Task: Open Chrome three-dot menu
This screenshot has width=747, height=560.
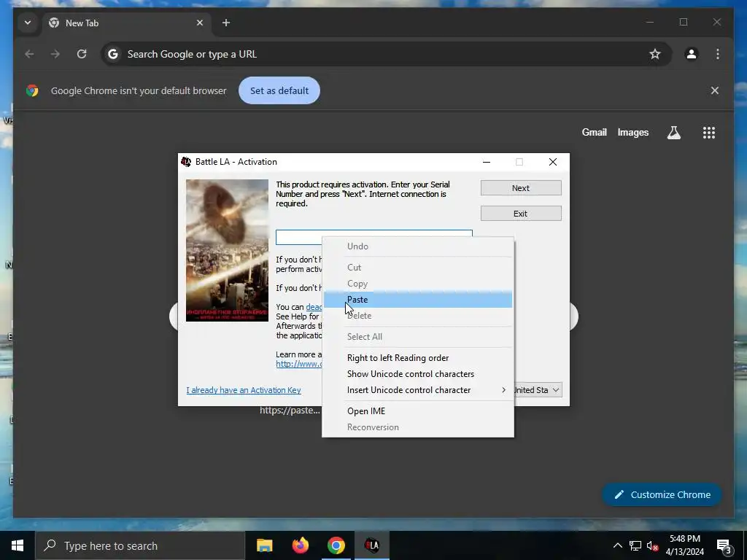Action: tap(718, 54)
